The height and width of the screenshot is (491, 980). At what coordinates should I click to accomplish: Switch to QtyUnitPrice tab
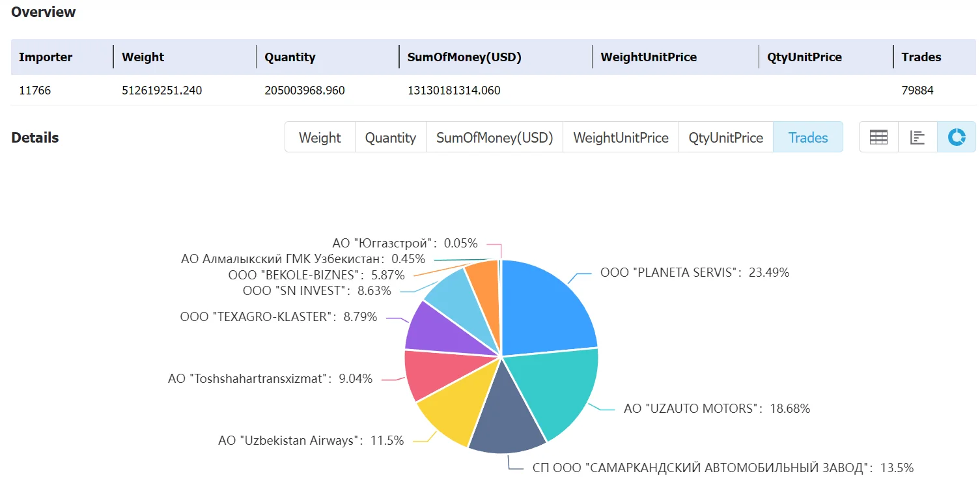coord(726,137)
